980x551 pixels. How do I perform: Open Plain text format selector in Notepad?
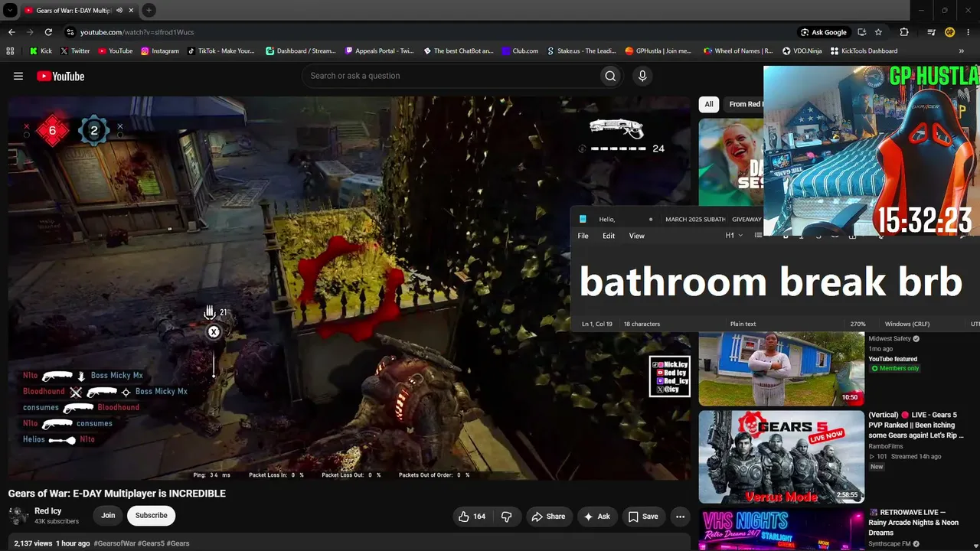(x=743, y=324)
